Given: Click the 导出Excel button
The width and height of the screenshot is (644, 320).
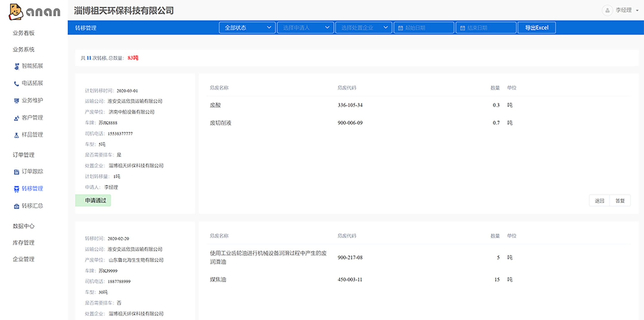Looking at the screenshot, I should click(536, 28).
